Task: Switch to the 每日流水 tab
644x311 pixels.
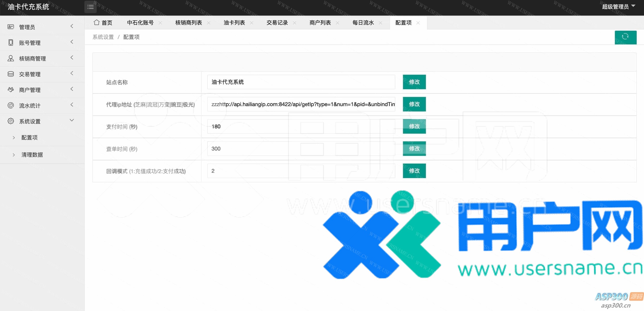Action: 363,23
